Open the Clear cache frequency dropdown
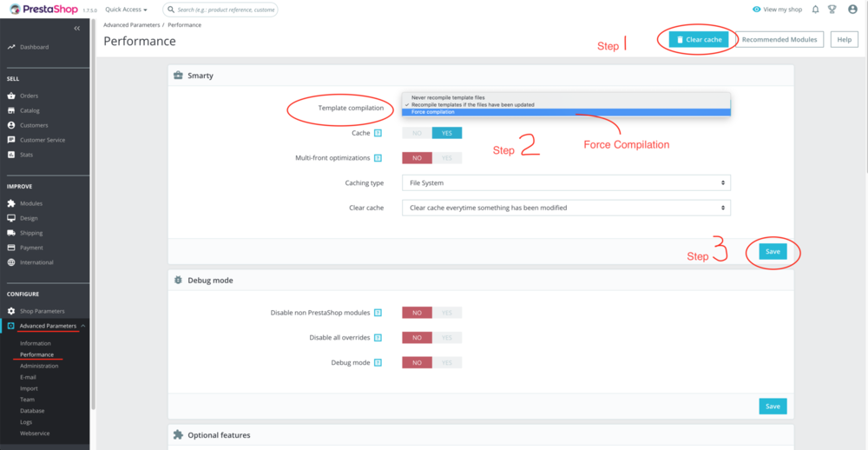 click(x=566, y=208)
